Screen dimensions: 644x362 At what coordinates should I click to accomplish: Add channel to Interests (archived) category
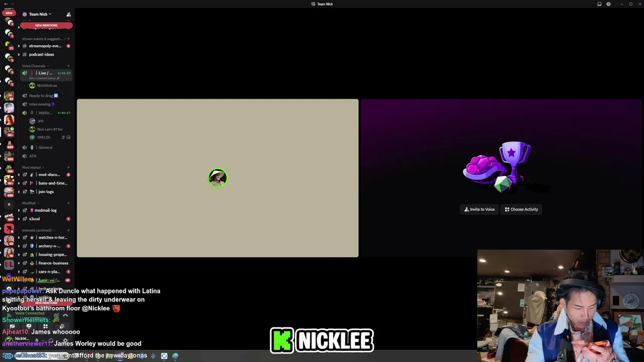(68, 231)
